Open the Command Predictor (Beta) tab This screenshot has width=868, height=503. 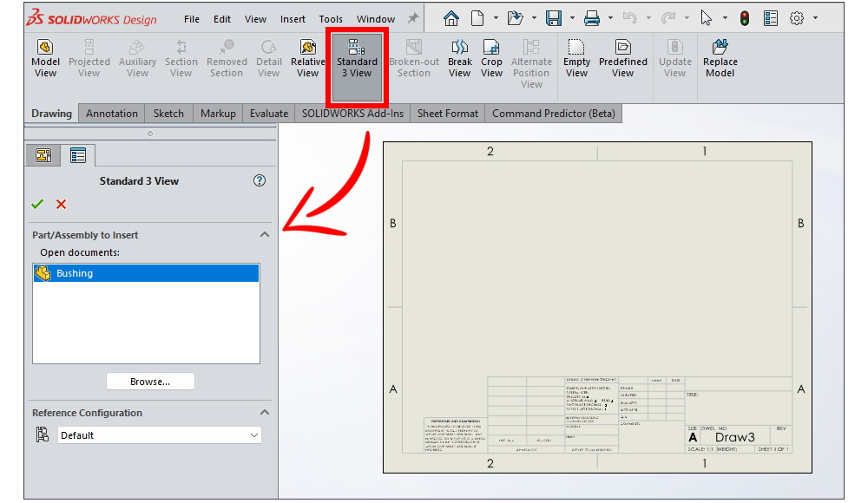click(x=554, y=114)
